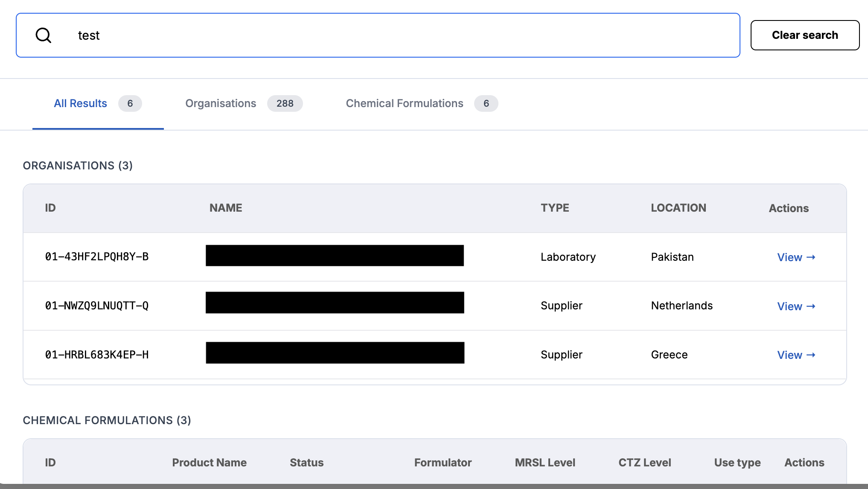Click the Use type column header
Screen dimensions: 868x489
click(x=737, y=463)
